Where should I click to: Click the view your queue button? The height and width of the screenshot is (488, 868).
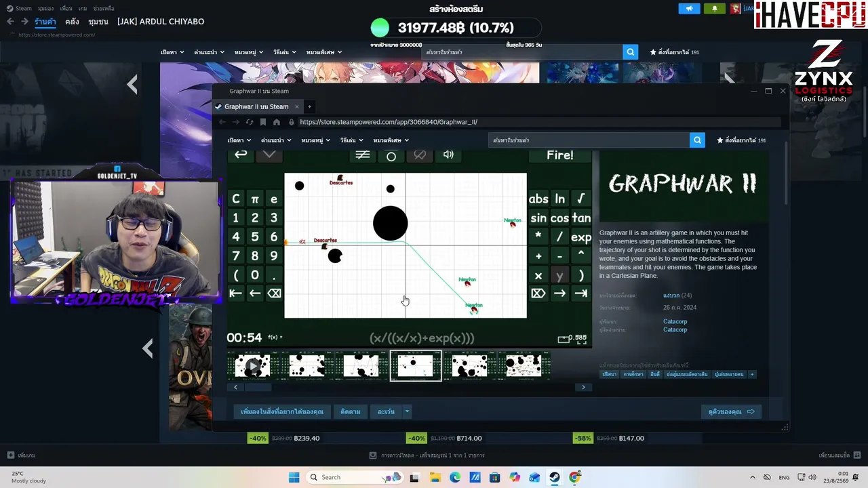[731, 411]
